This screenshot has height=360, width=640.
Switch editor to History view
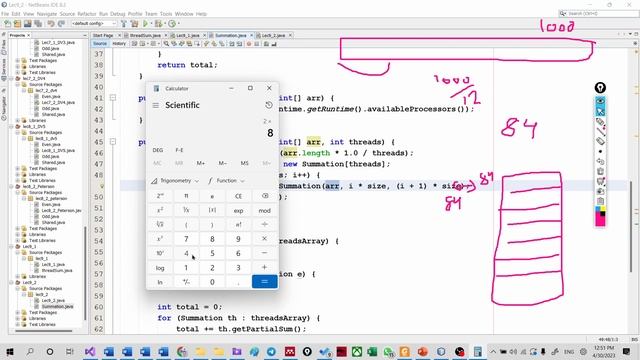[x=119, y=44]
